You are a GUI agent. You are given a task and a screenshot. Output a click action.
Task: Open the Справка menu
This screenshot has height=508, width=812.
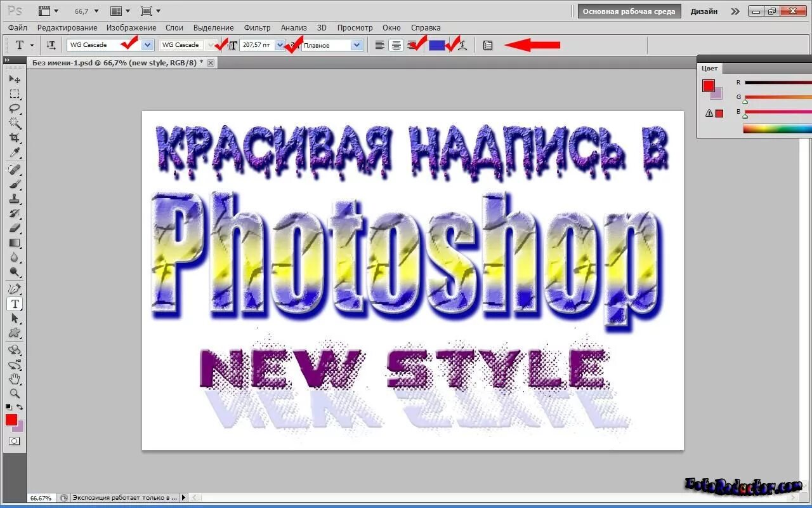(426, 28)
